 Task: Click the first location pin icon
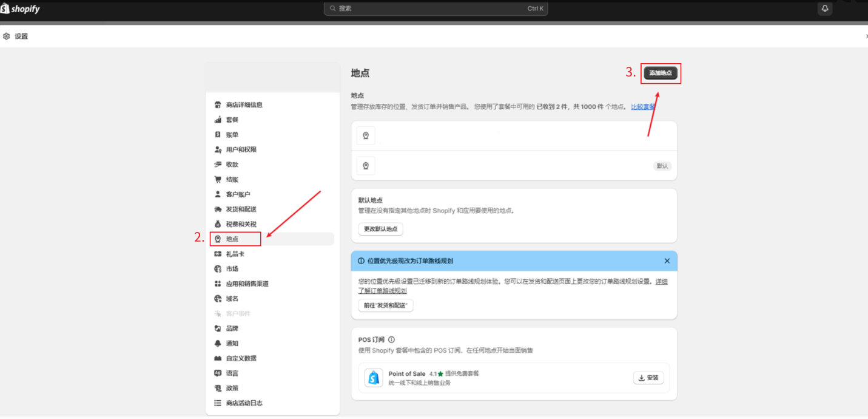(366, 136)
